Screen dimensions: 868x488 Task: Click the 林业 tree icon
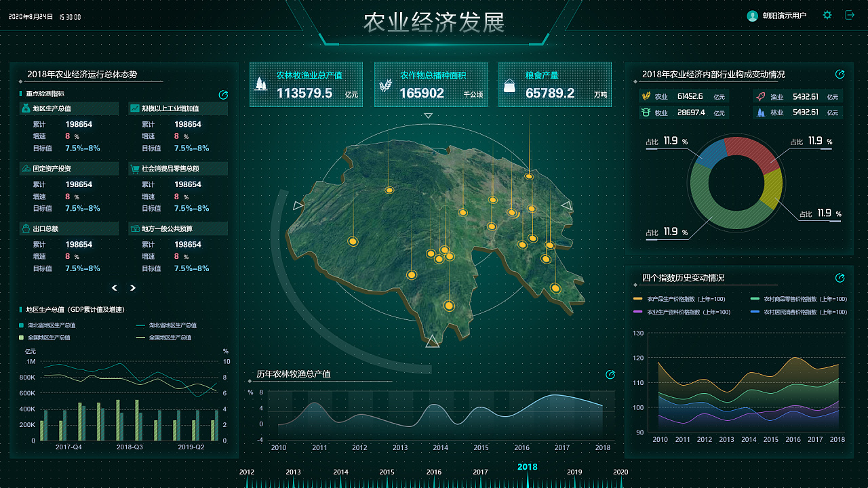point(761,113)
